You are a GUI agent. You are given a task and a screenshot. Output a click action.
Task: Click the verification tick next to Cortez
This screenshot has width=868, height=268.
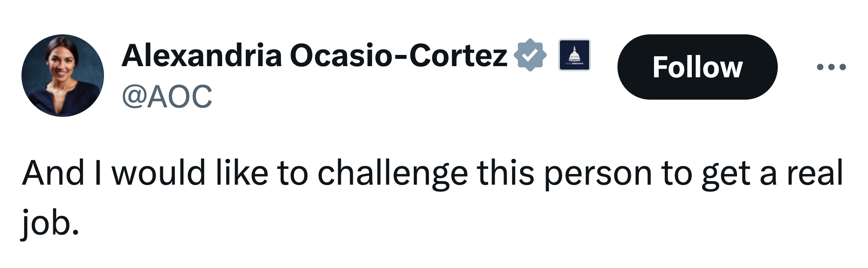530,55
